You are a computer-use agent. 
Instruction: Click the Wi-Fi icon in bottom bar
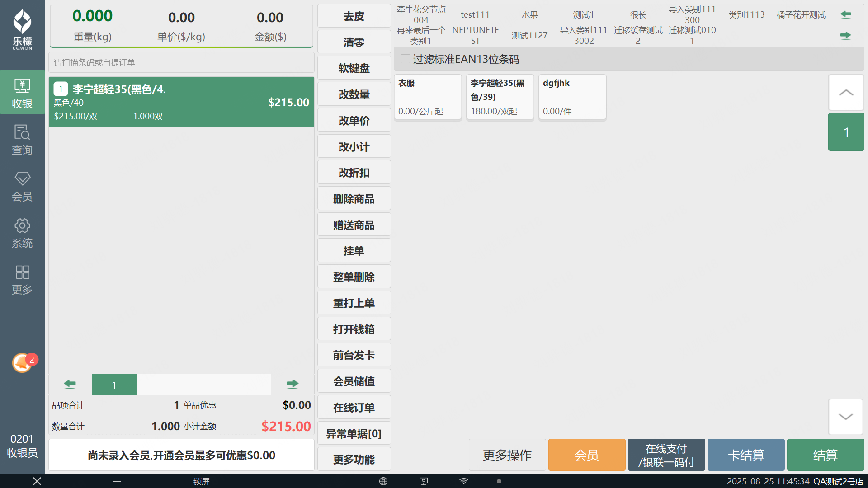coord(464,481)
